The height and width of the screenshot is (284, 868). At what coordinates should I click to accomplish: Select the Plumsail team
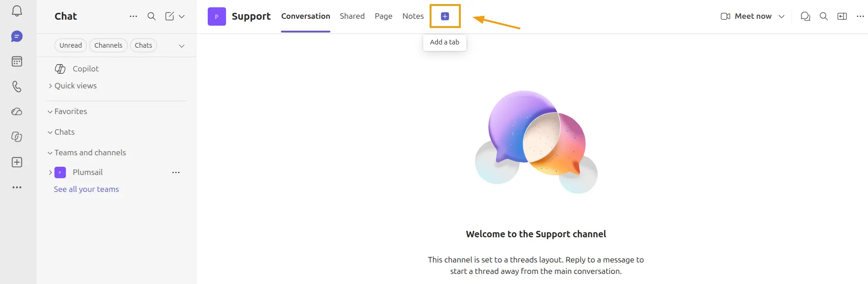coord(87,172)
